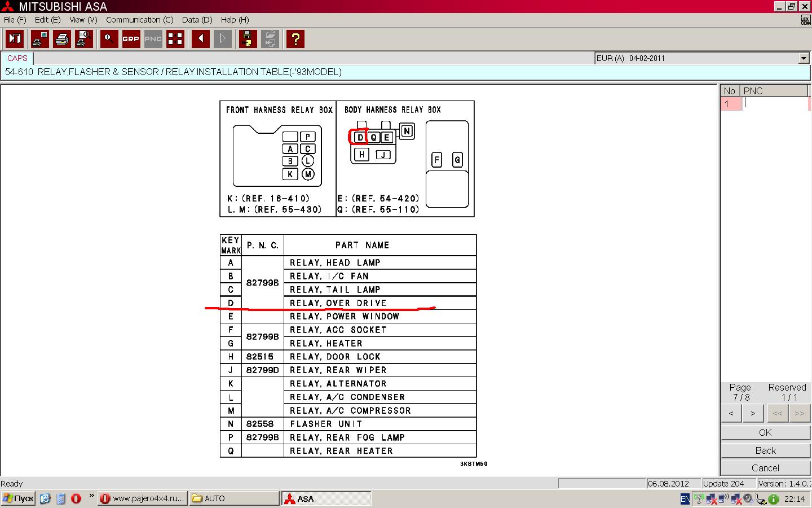This screenshot has width=812, height=508.
Task: Expand the EUR (A) catalog dropdown
Action: [x=804, y=58]
